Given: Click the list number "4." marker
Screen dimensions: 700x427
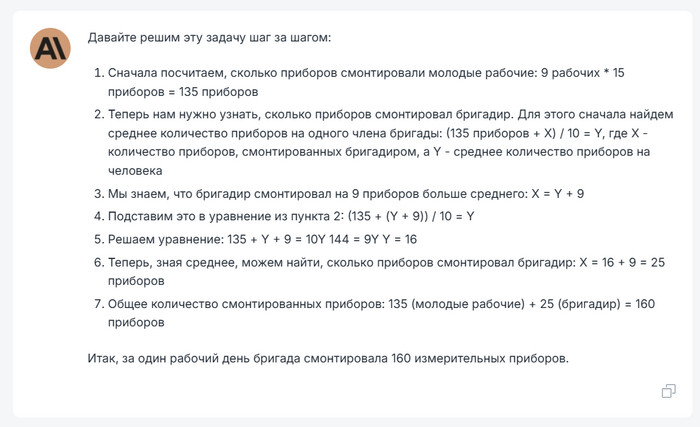Looking at the screenshot, I should click(x=98, y=217).
